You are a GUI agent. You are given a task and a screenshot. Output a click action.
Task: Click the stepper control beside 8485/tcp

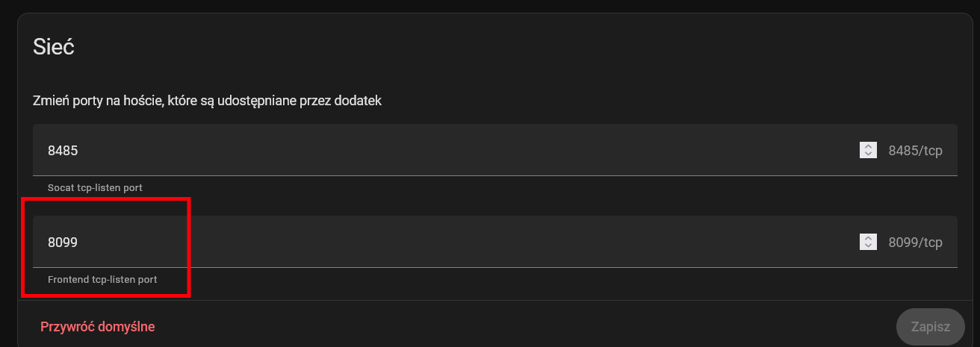[x=868, y=151]
